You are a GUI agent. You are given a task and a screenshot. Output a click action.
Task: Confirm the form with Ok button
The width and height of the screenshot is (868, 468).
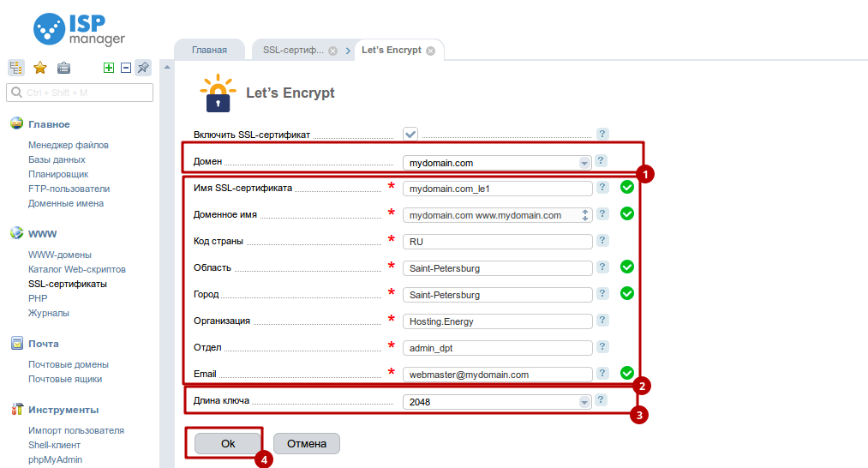tap(228, 444)
